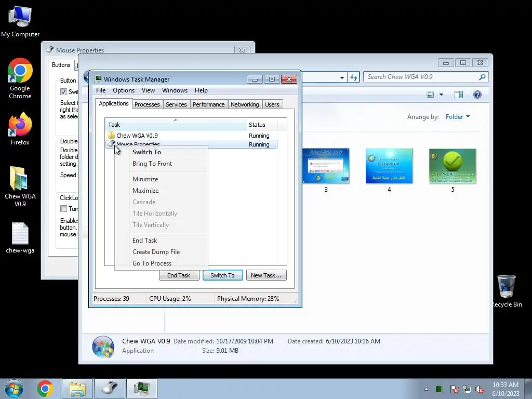
Task: Open Task Manager Help menu
Action: pyautogui.click(x=201, y=90)
